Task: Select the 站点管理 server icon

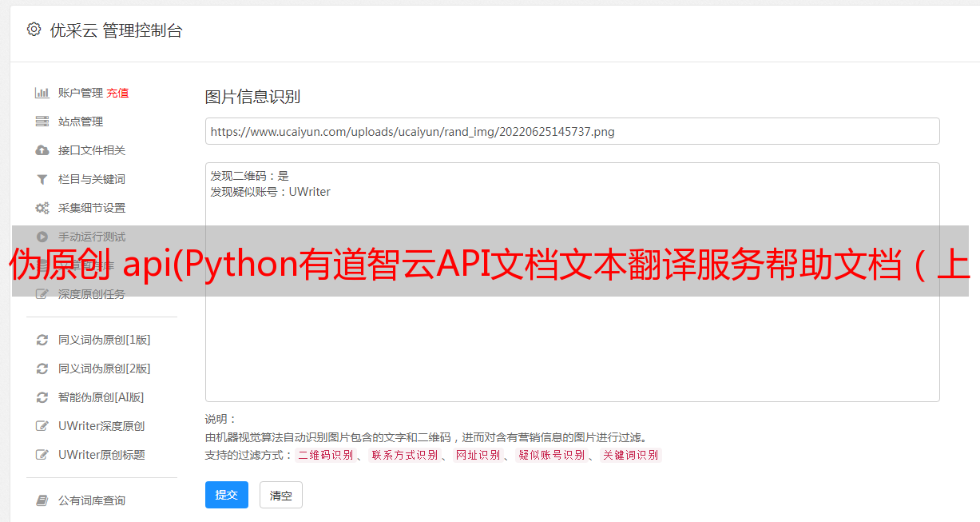Action: click(42, 122)
